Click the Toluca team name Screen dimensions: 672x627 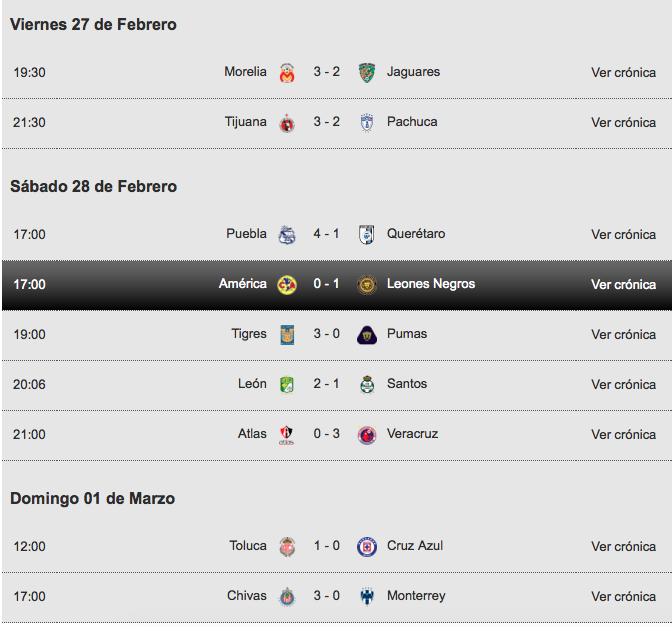pos(248,546)
